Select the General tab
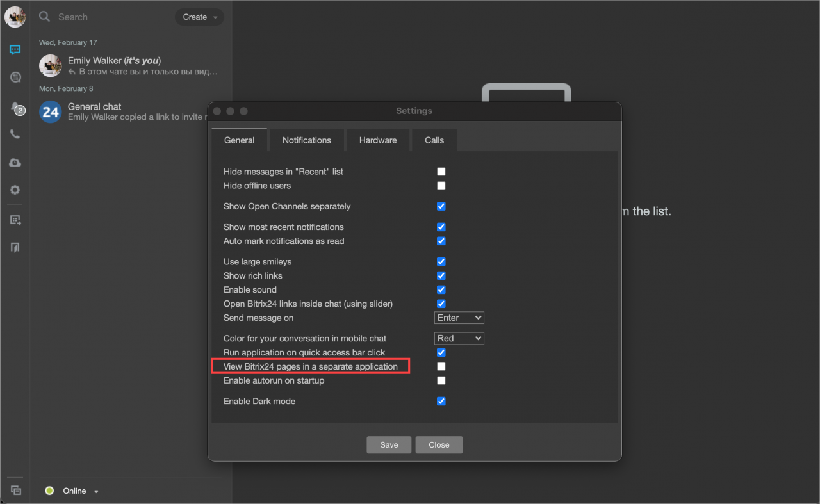820x504 pixels. [239, 140]
